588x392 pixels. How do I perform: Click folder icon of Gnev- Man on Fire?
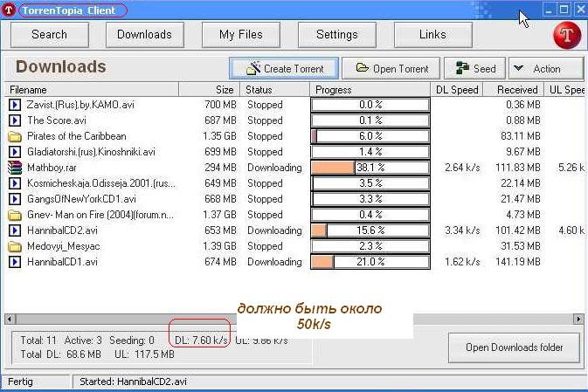click(15, 215)
